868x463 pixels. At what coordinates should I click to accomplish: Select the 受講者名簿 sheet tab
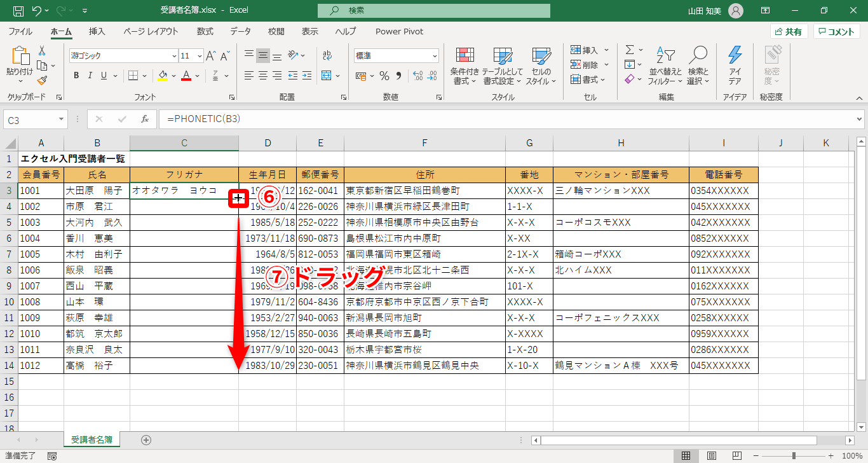coord(92,439)
